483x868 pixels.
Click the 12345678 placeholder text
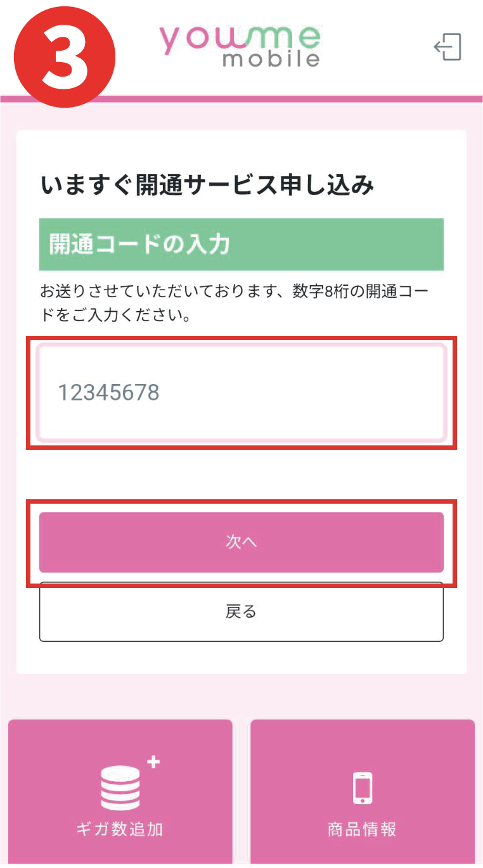pos(109,393)
